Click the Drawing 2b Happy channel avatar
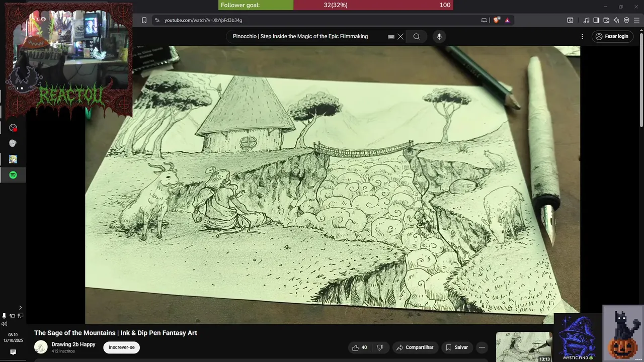This screenshot has height=362, width=644. (41, 347)
